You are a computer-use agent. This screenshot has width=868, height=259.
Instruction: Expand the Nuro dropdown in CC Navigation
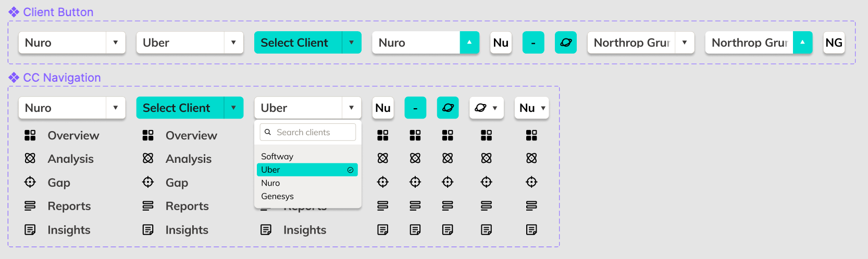pos(116,108)
